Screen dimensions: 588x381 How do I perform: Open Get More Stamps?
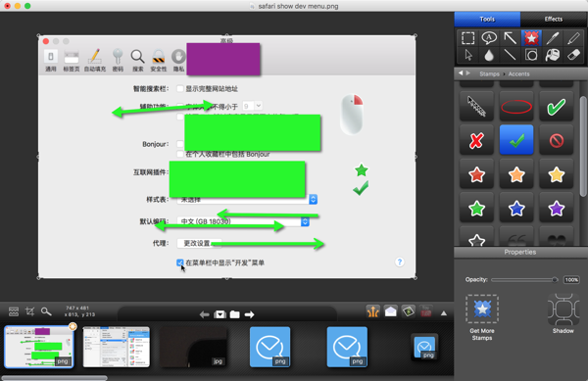(x=482, y=317)
